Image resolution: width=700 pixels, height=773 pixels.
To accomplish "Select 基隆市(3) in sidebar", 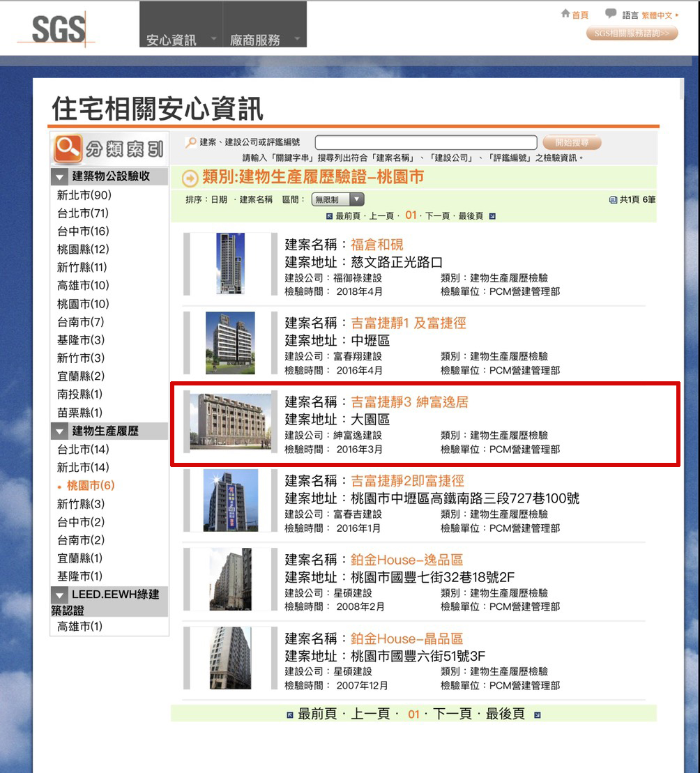I will point(80,340).
